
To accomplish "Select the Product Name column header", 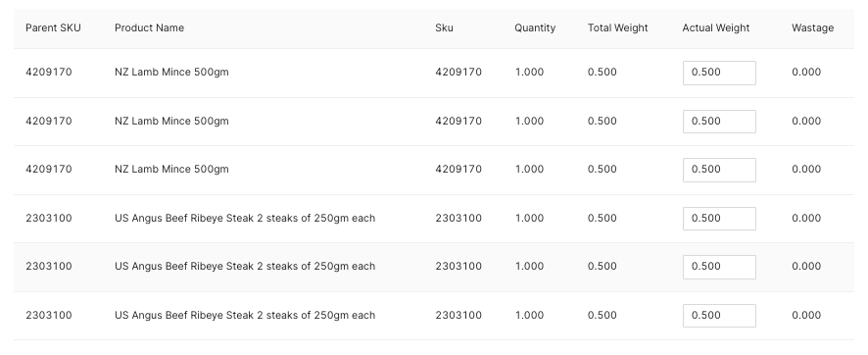I will [150, 27].
